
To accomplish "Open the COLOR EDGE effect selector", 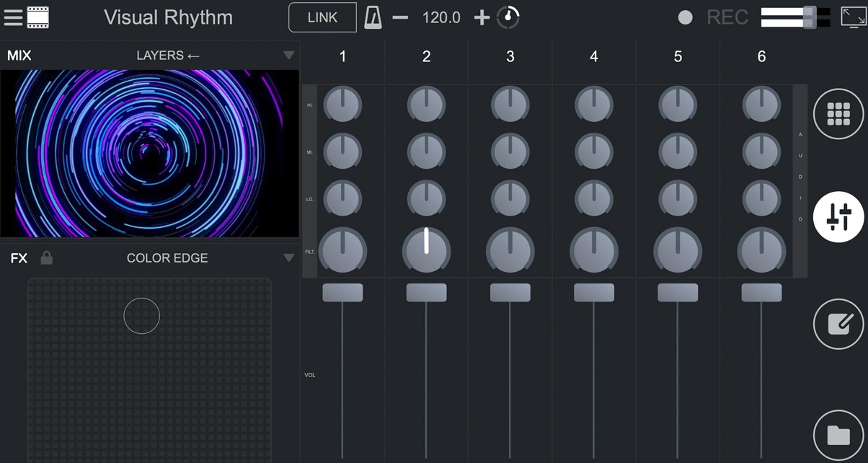I will (x=167, y=257).
